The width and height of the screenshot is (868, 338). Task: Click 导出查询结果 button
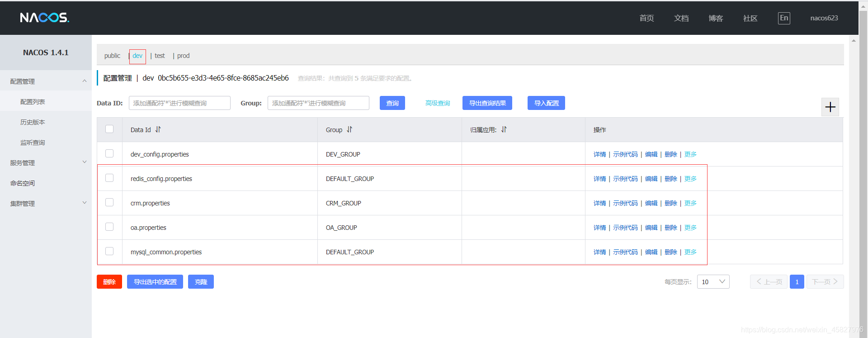(x=487, y=103)
